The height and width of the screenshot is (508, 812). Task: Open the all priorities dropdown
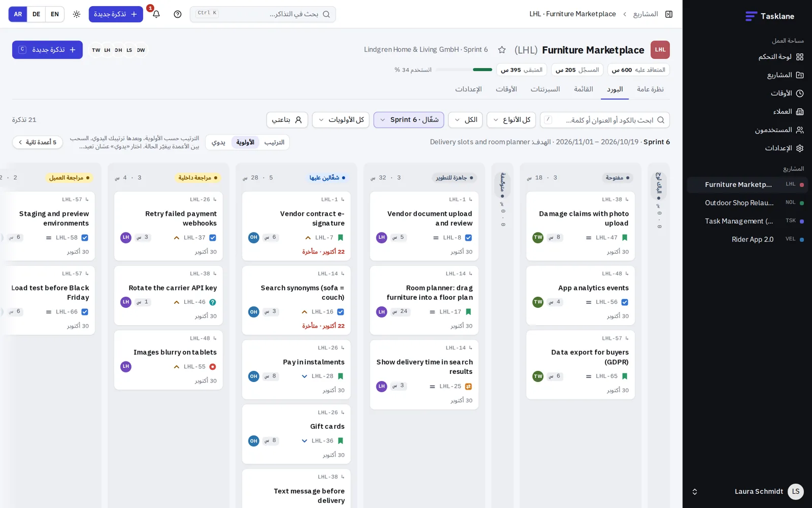341,120
